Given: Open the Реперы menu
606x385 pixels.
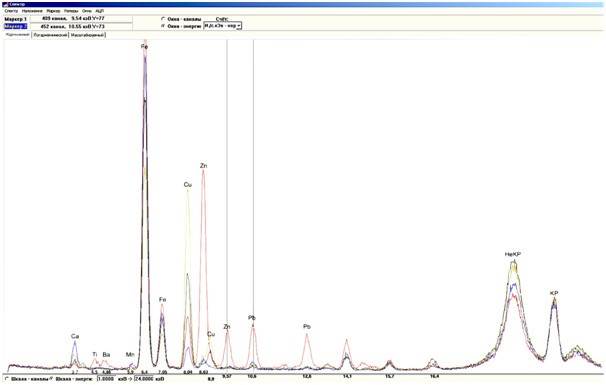Looking at the screenshot, I should click(71, 11).
